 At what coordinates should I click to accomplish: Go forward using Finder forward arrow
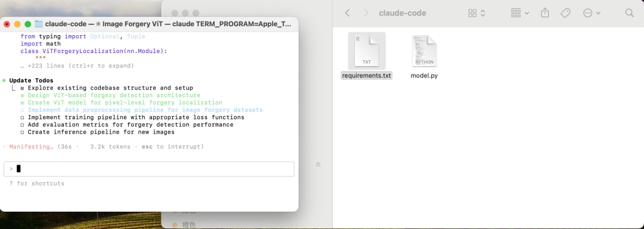[x=366, y=13]
